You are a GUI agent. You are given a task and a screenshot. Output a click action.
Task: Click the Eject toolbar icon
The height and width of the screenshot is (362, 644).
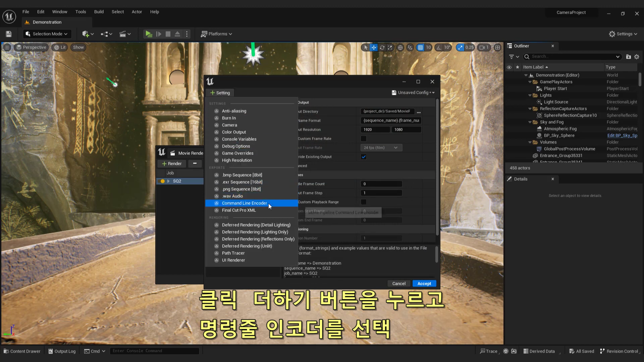pyautogui.click(x=177, y=34)
